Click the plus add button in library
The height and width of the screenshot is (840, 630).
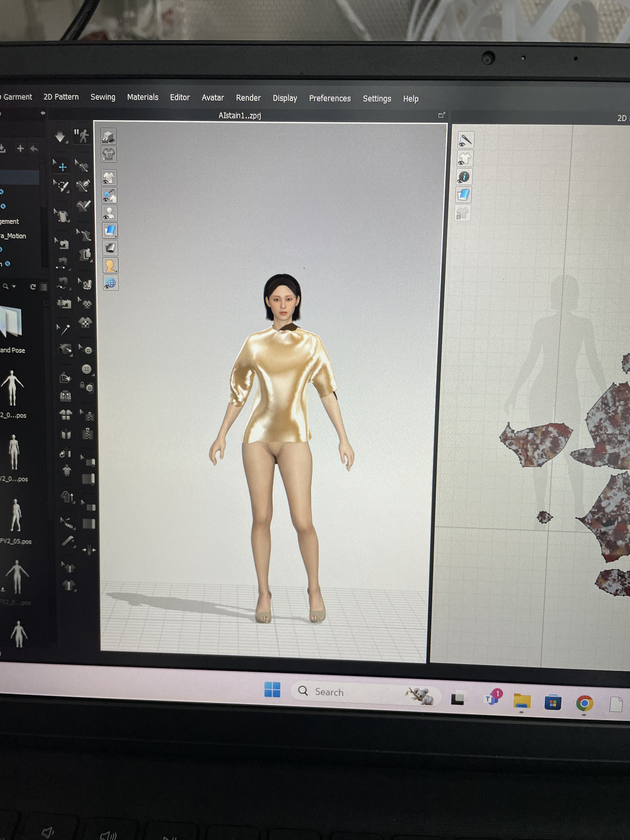click(x=20, y=148)
